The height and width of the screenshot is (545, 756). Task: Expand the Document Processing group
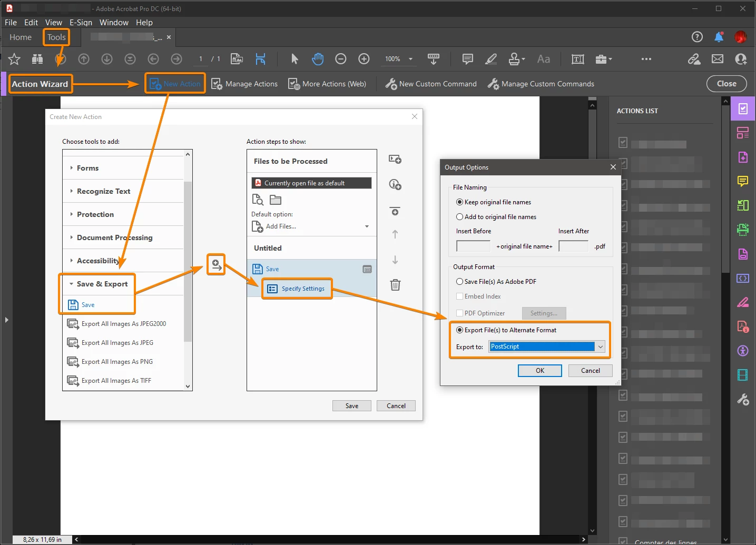pyautogui.click(x=72, y=237)
